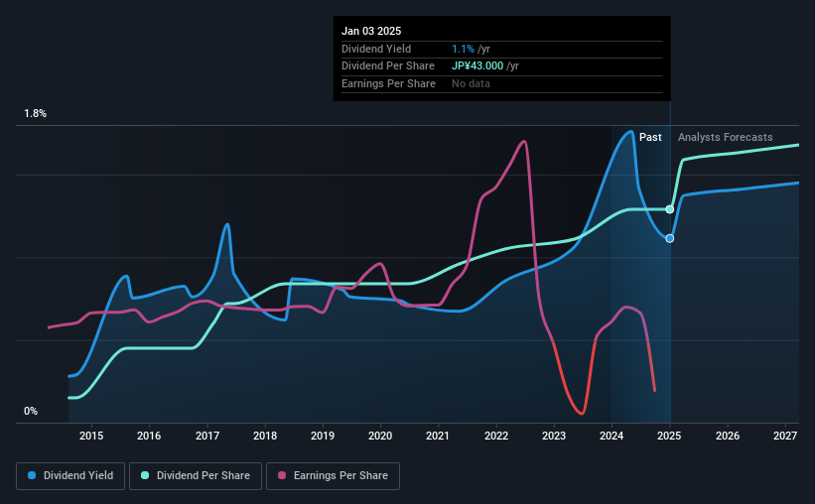The height and width of the screenshot is (504, 815).
Task: Click the 1.8% y-axis label
Action: [36, 113]
